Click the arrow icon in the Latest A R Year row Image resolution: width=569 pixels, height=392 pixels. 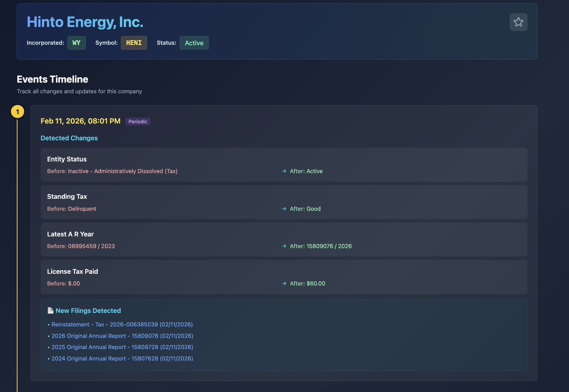tap(284, 246)
